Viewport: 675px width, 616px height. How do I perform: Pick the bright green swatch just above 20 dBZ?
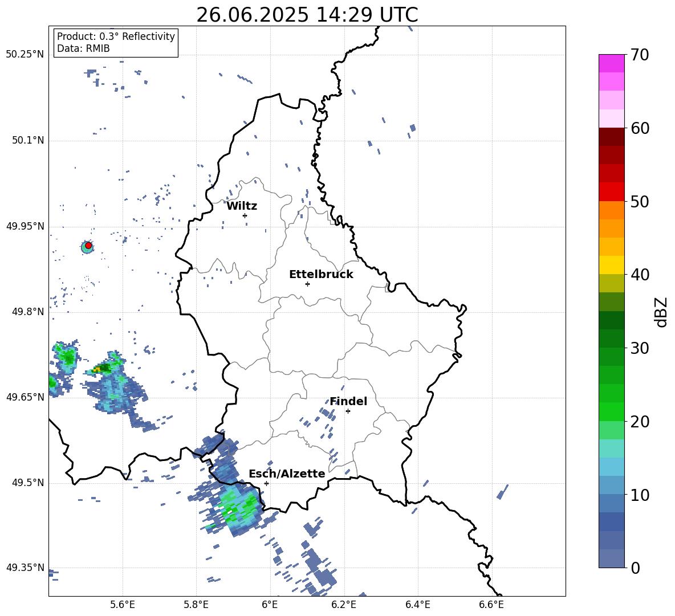pyautogui.click(x=612, y=411)
